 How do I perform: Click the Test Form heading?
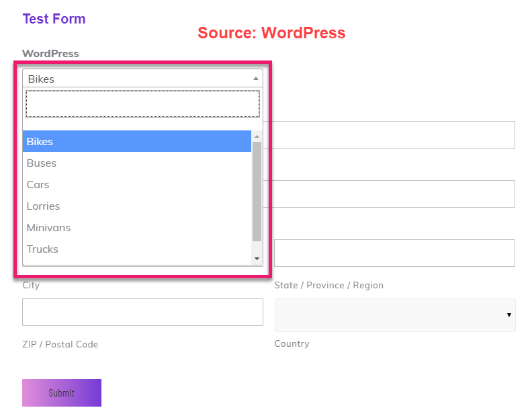coord(54,19)
